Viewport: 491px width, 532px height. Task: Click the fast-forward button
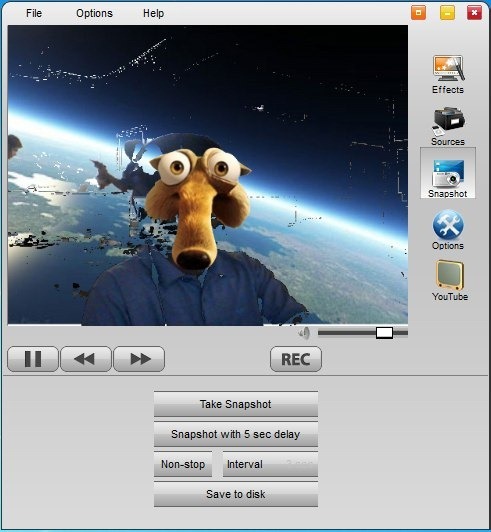[x=139, y=359]
